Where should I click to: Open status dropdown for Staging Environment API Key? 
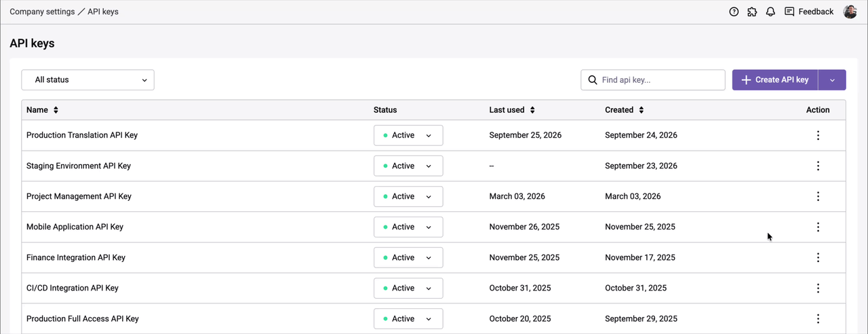[408, 166]
